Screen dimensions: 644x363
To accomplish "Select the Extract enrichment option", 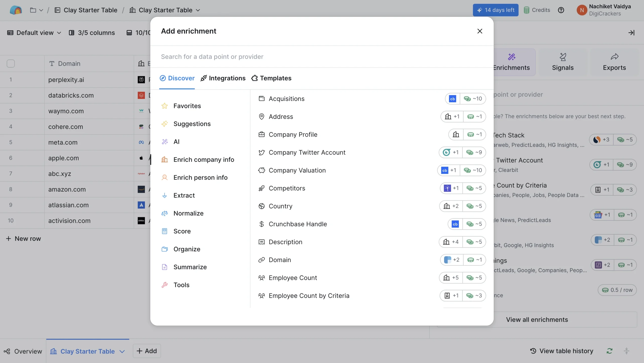I will click(184, 195).
